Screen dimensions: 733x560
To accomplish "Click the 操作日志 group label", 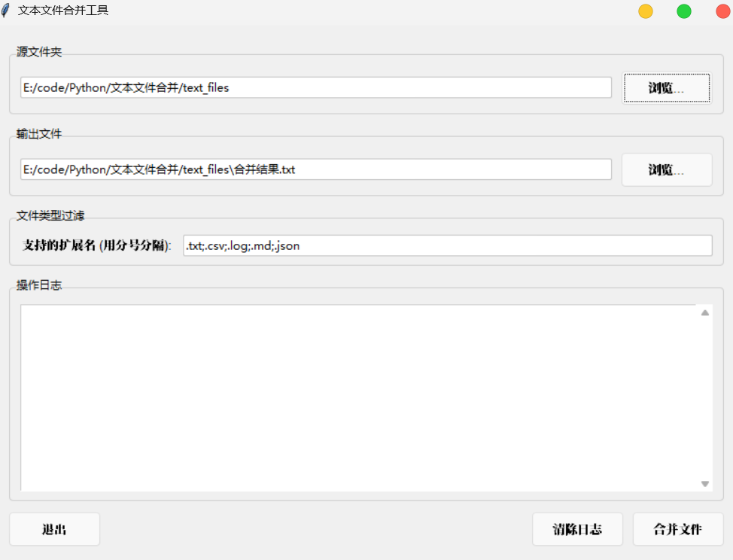I will (x=39, y=285).
